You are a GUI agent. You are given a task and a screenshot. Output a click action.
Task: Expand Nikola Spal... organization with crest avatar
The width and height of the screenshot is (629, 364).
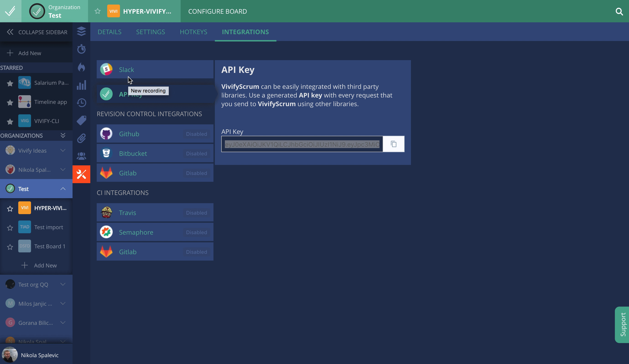tap(63, 169)
